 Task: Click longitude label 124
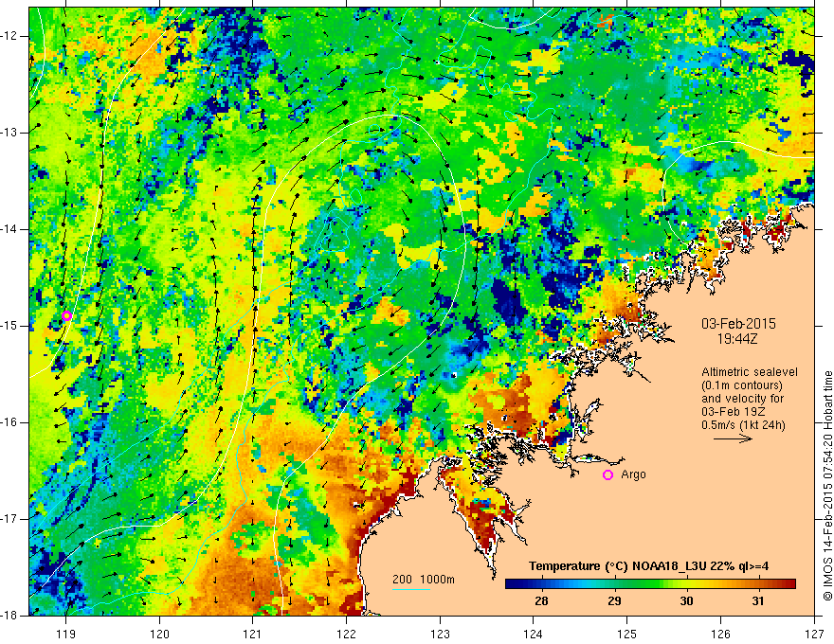click(534, 634)
